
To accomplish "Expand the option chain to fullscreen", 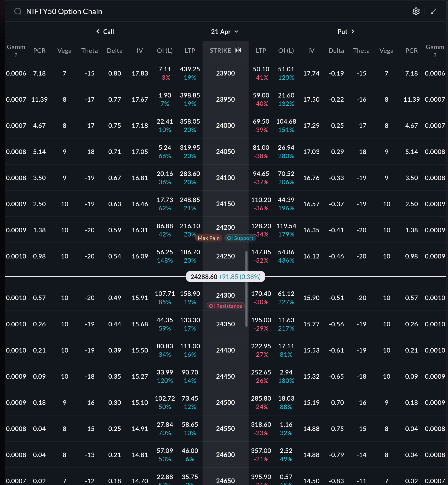I will pos(434,11).
